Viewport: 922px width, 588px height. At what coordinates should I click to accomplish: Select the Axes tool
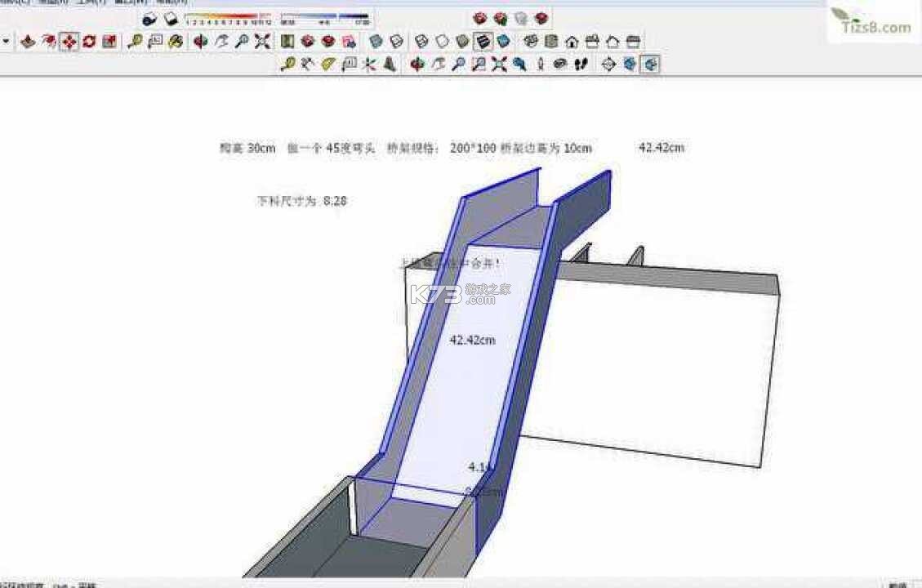[369, 64]
